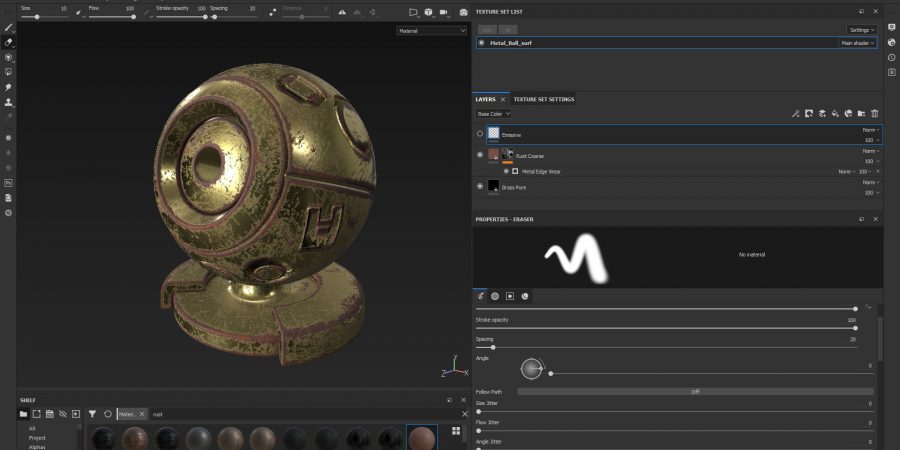Click the Stroke opacity slider in Properties
The image size is (900, 450).
pyautogui.click(x=665, y=328)
